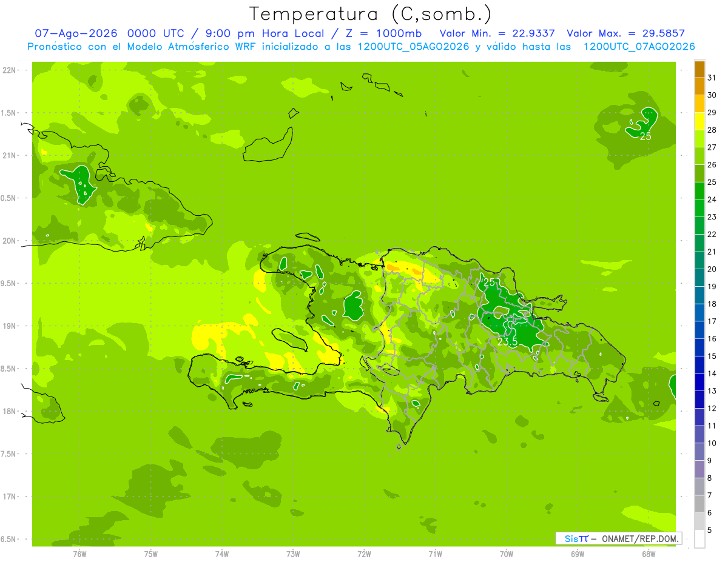This screenshot has width=728, height=562.
Task: Click the legend swatch between 22 and 23
Action: (699, 226)
